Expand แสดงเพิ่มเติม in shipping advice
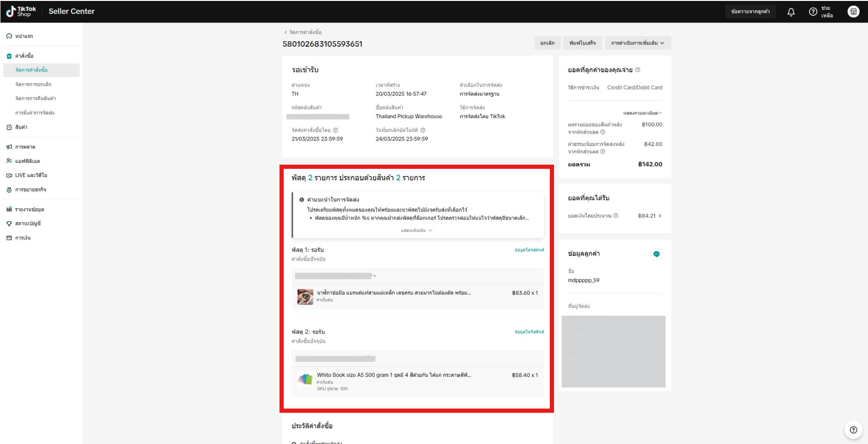Image resolution: width=868 pixels, height=444 pixels. [x=416, y=230]
